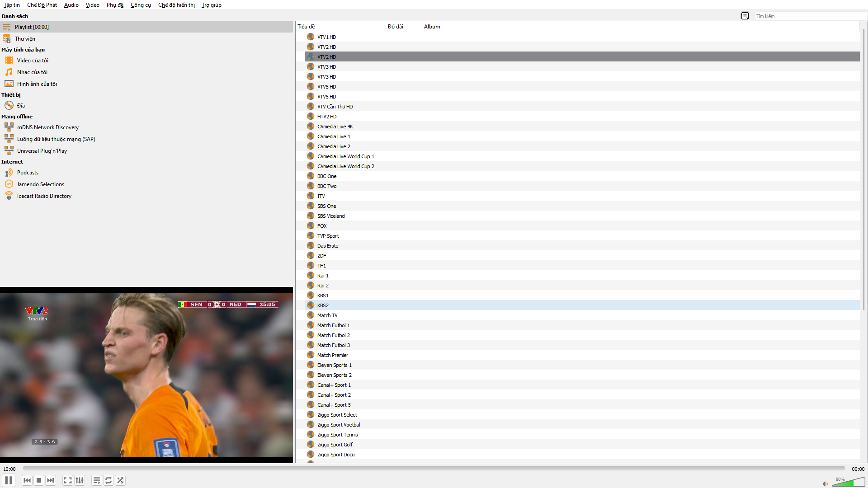Sort playlist by Độ dài column
Image resolution: width=868 pixels, height=488 pixels.
point(404,27)
